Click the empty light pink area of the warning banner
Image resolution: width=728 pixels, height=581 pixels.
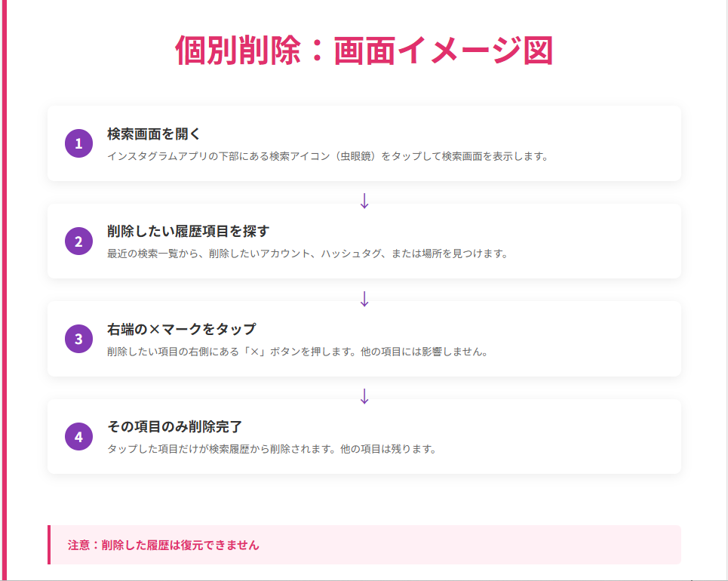468,545
